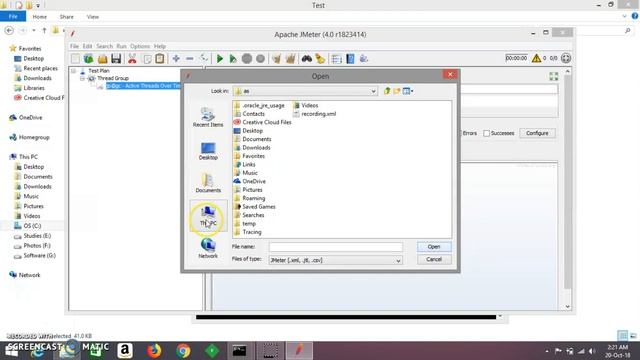Open the Share tab in Explorer ribbon
The width and height of the screenshot is (640, 360).
67,17
